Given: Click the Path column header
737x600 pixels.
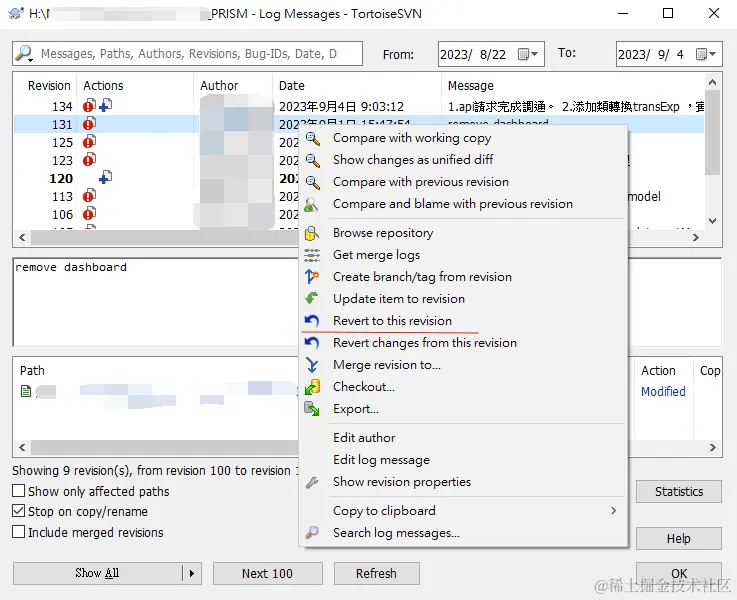Looking at the screenshot, I should tap(32, 371).
